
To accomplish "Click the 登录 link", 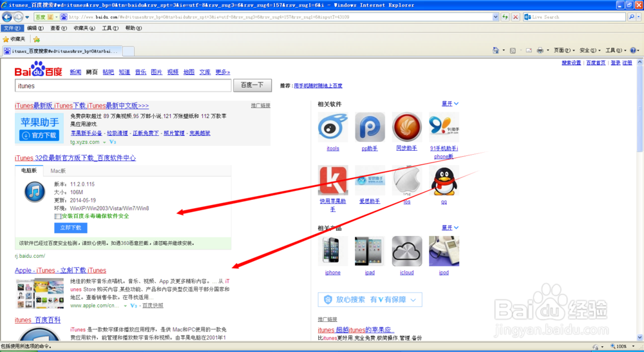I will click(615, 63).
